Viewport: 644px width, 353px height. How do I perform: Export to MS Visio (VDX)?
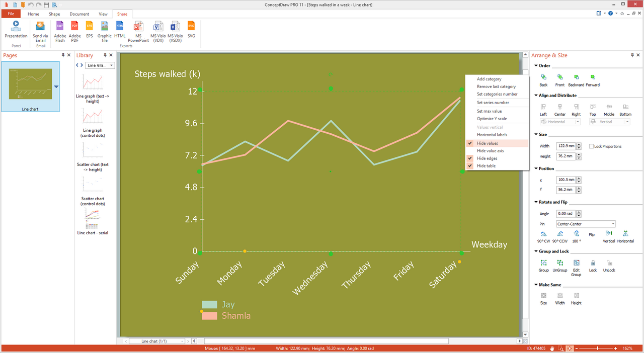(x=158, y=31)
